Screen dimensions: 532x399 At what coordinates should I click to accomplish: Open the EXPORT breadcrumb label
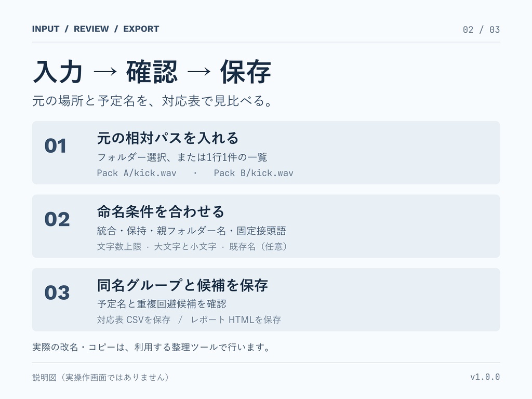point(141,29)
